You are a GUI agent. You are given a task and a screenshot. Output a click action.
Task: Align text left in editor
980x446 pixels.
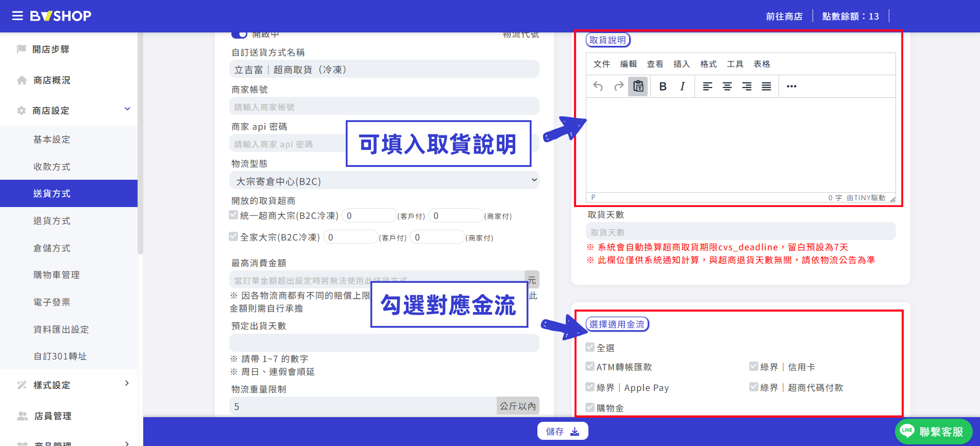707,87
